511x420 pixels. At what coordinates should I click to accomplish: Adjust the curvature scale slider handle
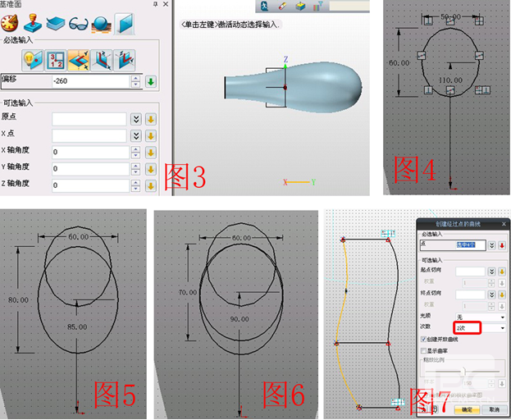464,371
